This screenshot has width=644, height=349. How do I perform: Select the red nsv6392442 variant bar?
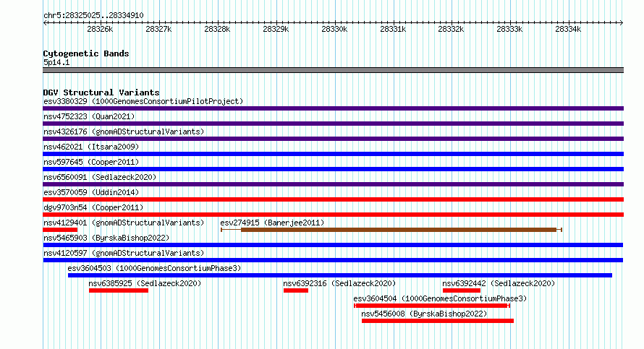pos(462,290)
